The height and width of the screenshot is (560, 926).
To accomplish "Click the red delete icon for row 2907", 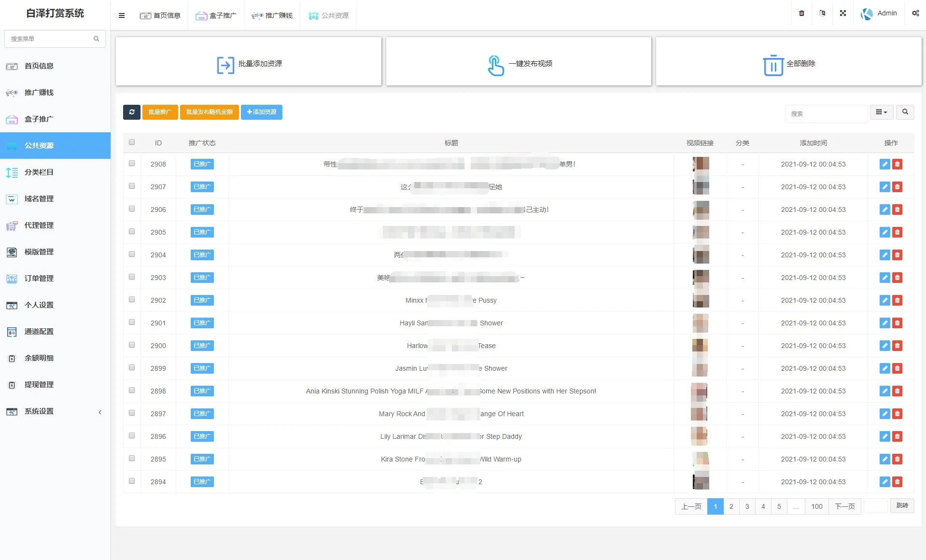I will [x=897, y=187].
